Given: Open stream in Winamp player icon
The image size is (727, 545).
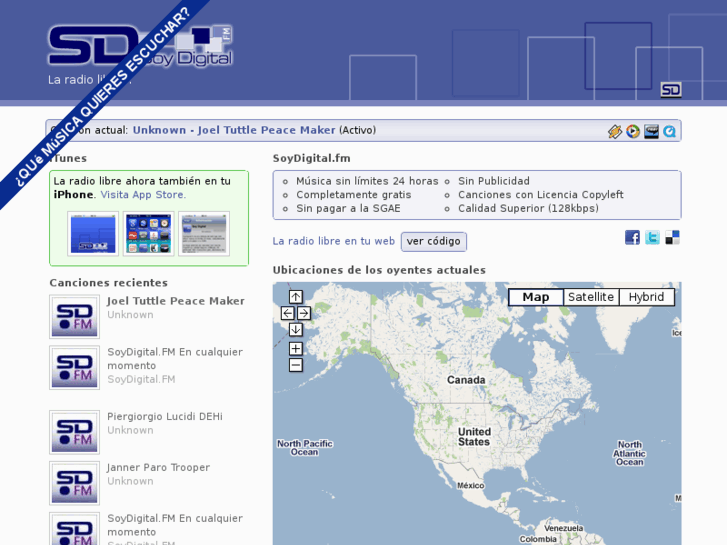Looking at the screenshot, I should (x=615, y=131).
